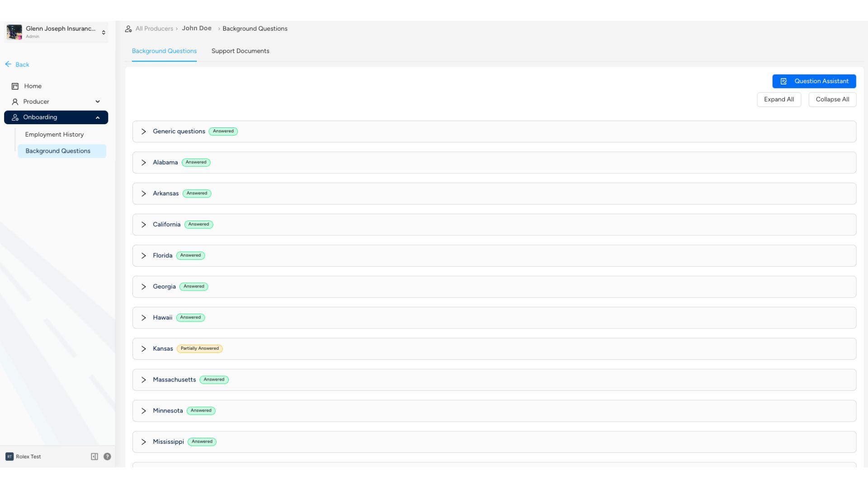This screenshot has width=868, height=488.
Task: Click the Home board icon in sidebar
Action: click(x=15, y=86)
